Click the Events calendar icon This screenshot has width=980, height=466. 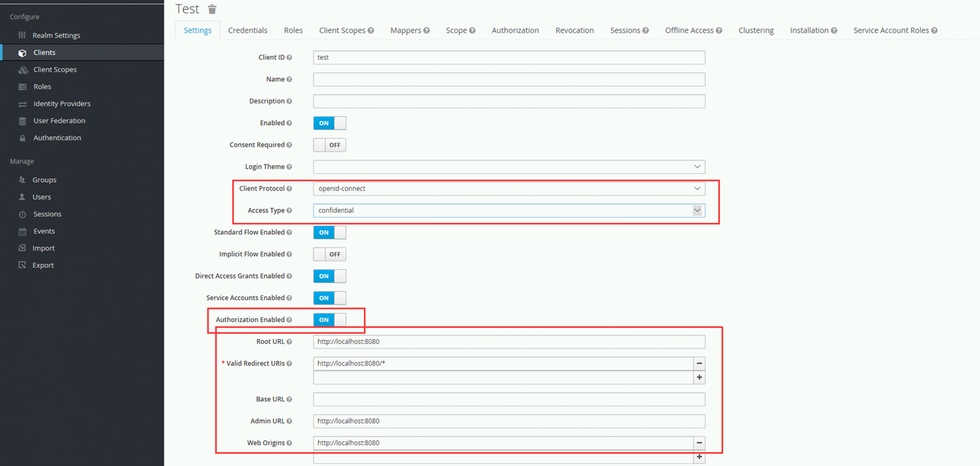tap(22, 231)
